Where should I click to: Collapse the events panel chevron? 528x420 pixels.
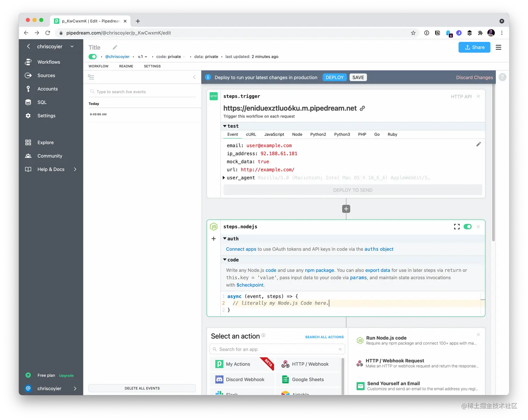click(194, 77)
